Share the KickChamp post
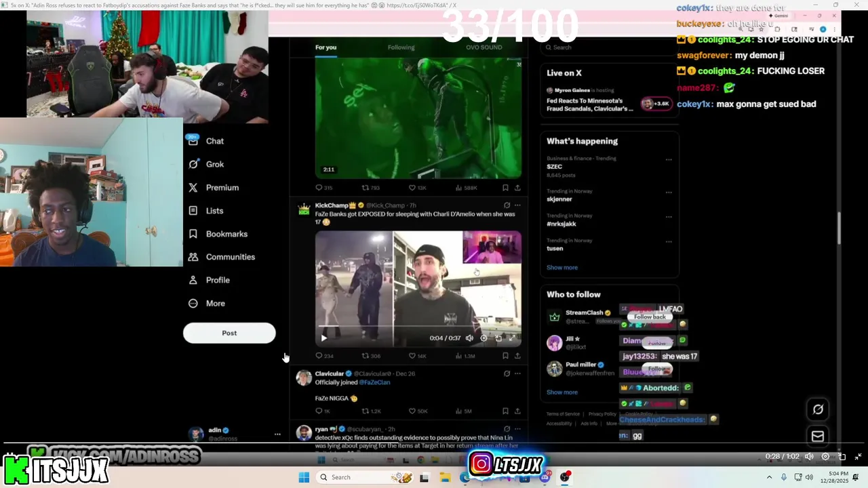This screenshot has height=488, width=868. point(517,356)
